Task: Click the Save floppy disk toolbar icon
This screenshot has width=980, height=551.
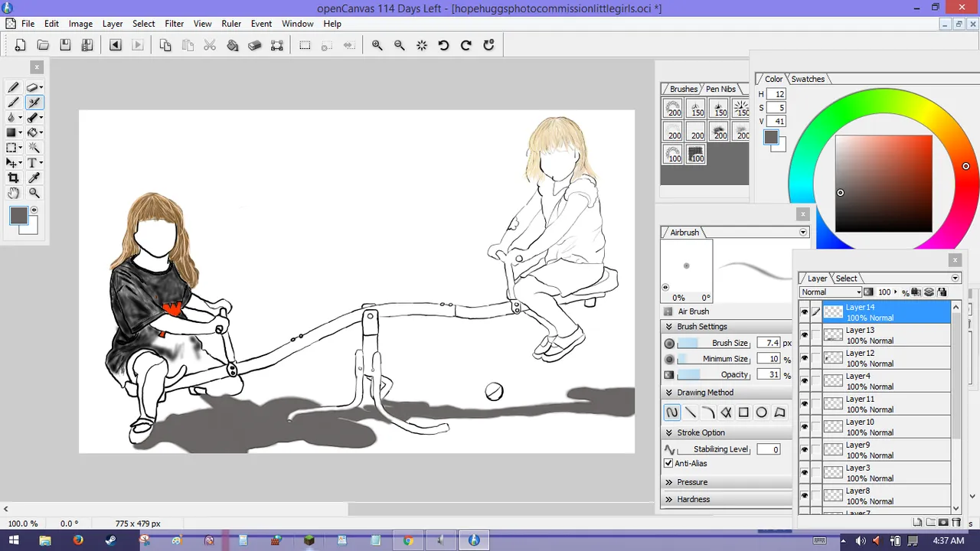Action: point(65,45)
